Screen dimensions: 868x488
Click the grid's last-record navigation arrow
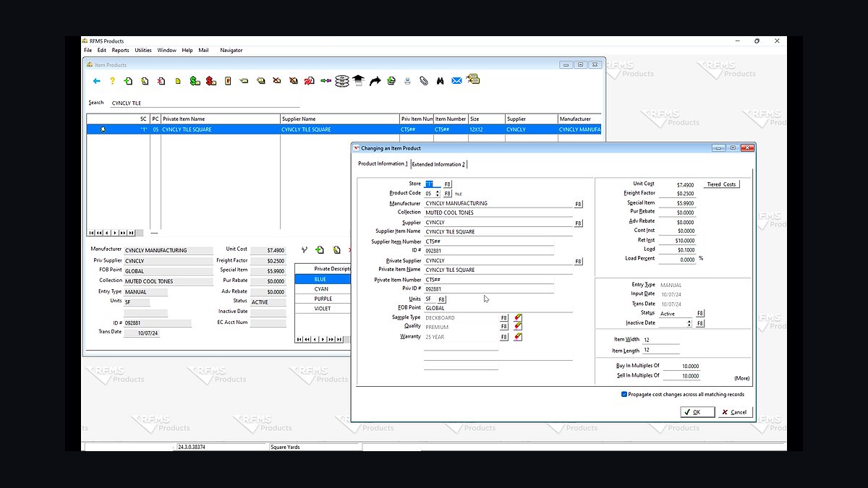(x=132, y=233)
